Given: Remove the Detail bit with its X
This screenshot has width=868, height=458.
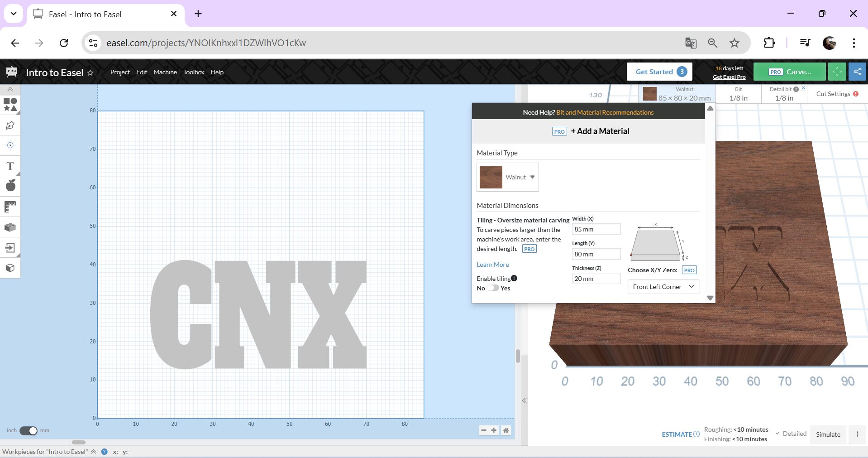Looking at the screenshot, I should pyautogui.click(x=803, y=87).
